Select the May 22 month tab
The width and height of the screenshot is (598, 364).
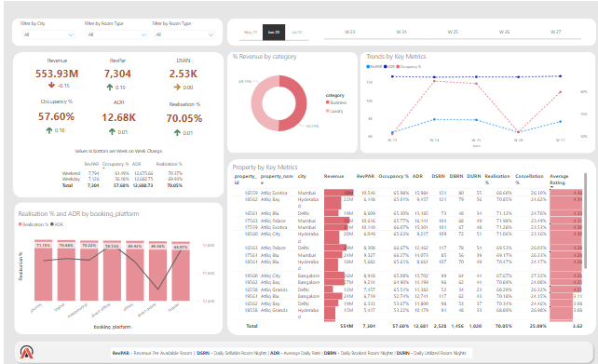tap(251, 33)
